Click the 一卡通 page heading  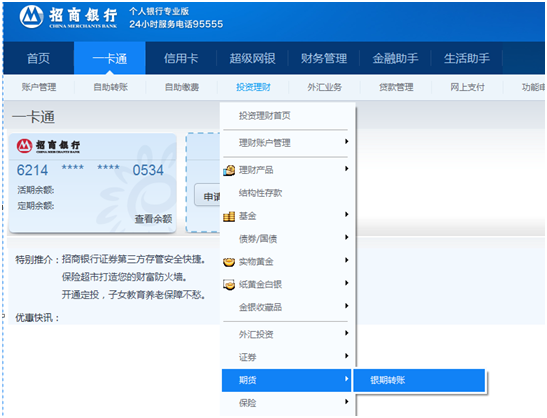pyautogui.click(x=33, y=117)
